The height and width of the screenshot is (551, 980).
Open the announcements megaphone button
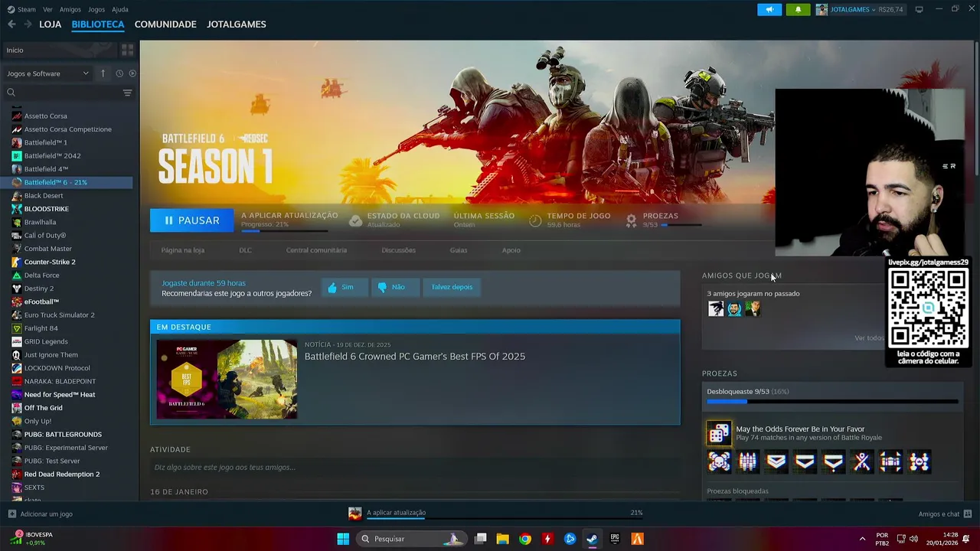coord(769,9)
